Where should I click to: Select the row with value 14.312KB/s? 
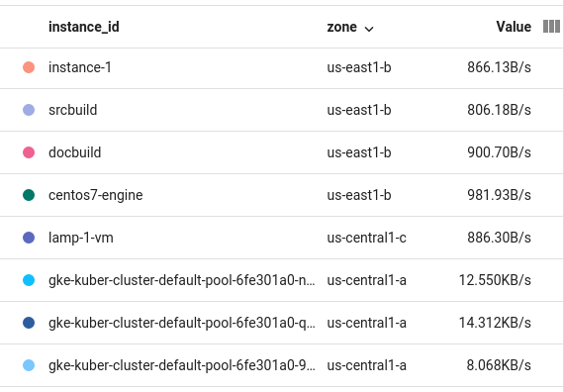point(281,323)
